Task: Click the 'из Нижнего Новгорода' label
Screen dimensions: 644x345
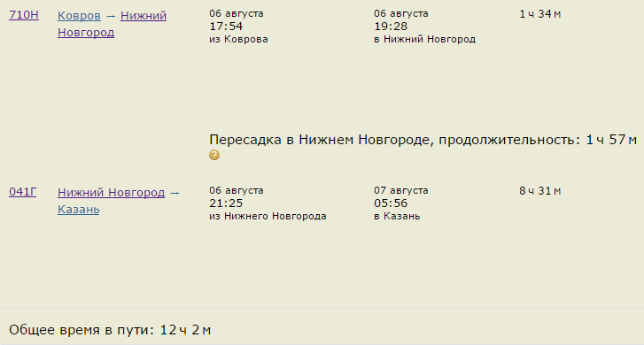Action: 268,216
